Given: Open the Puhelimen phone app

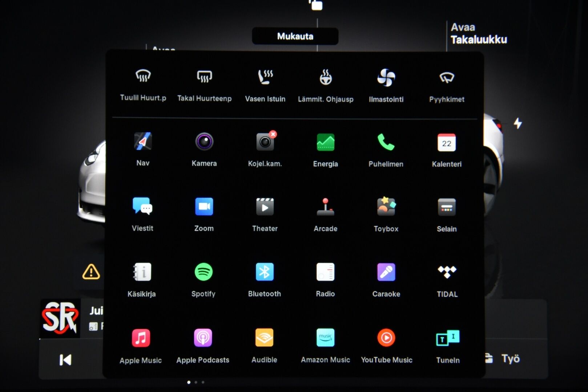Looking at the screenshot, I should tap(386, 150).
